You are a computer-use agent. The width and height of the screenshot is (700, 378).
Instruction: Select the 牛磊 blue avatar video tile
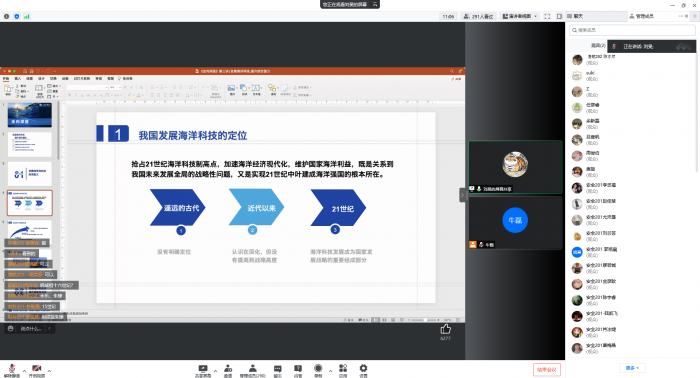[x=515, y=223]
